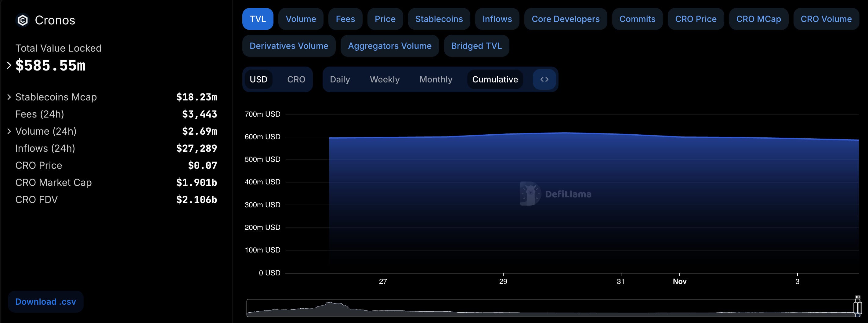Expand the Total Value Locked breakdown

point(9,65)
